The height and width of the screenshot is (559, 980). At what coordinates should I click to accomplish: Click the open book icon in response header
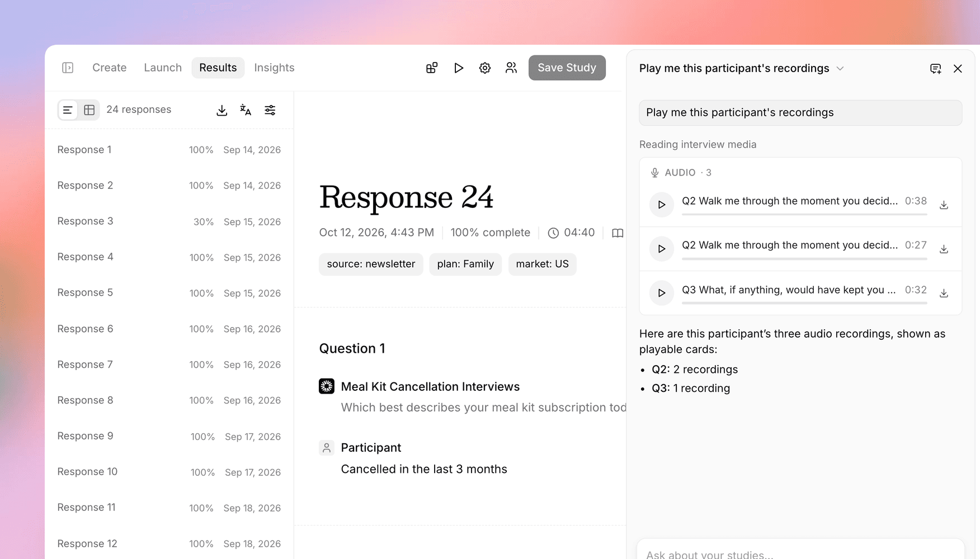click(x=618, y=233)
